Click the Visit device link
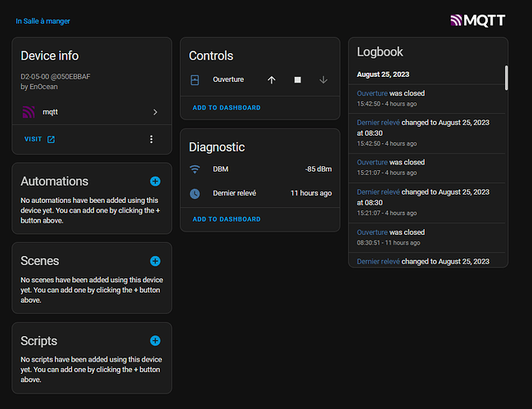532x409 pixels. click(39, 139)
